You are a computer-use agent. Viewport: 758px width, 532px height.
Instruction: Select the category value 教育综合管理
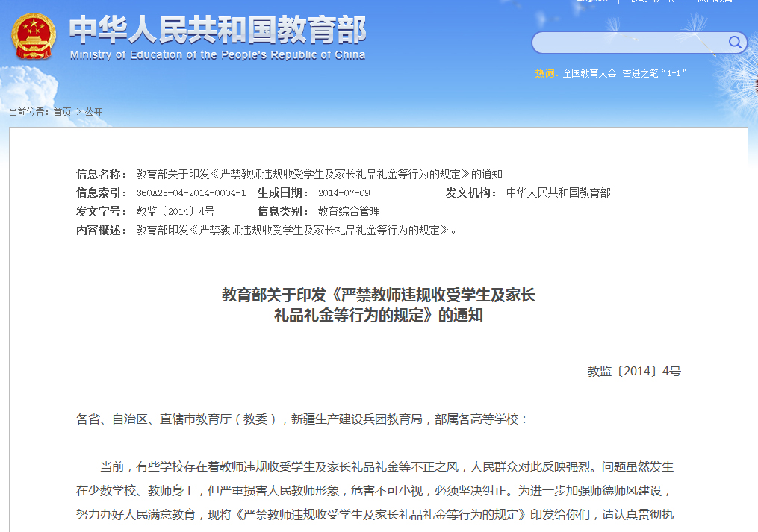click(x=349, y=211)
